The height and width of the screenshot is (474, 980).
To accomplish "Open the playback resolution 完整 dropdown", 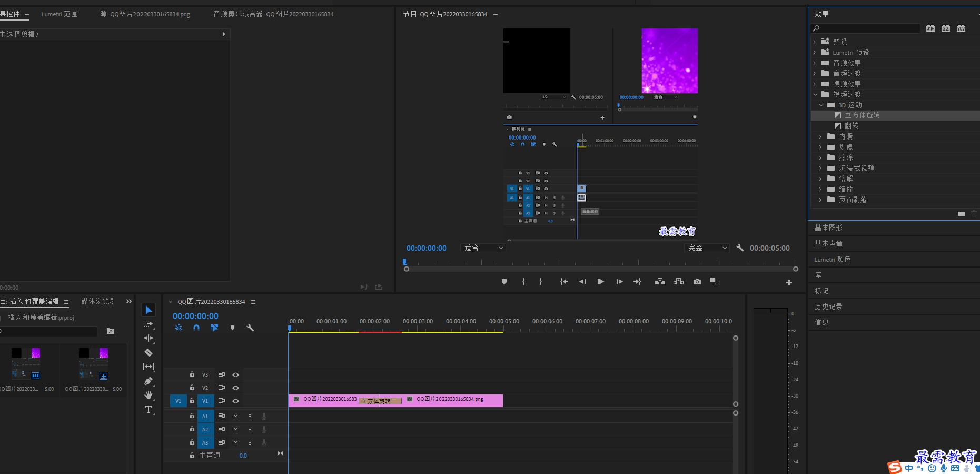I will 707,248.
